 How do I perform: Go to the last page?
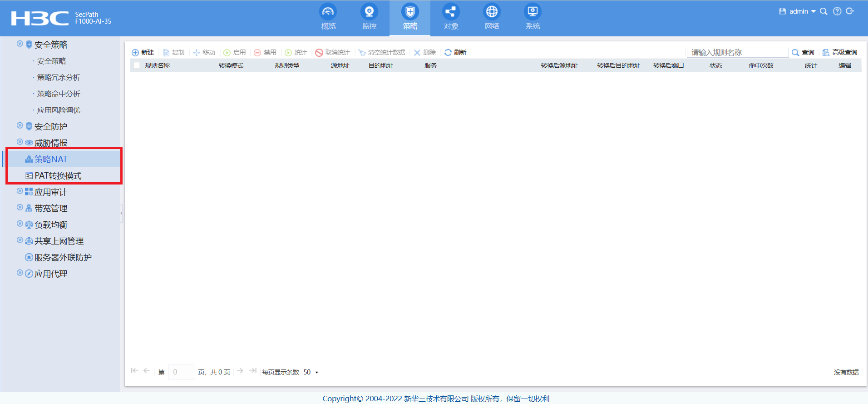tap(253, 371)
